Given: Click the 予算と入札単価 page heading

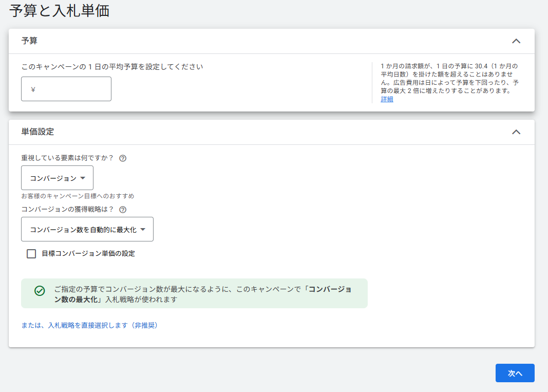Looking at the screenshot, I should point(60,11).
